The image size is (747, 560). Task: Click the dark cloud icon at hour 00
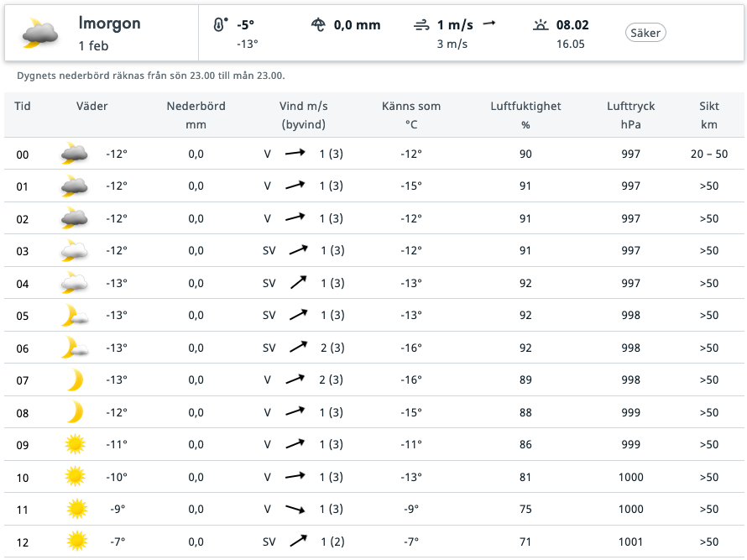75,154
